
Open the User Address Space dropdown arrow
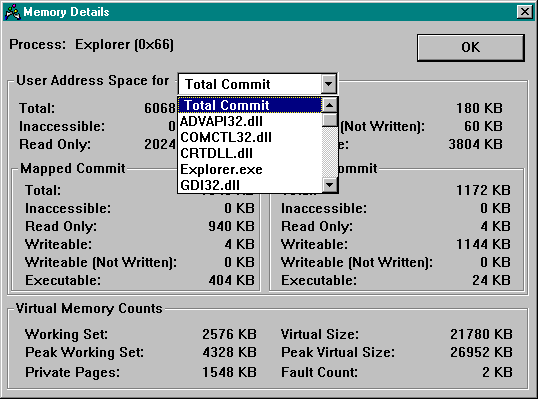click(328, 84)
